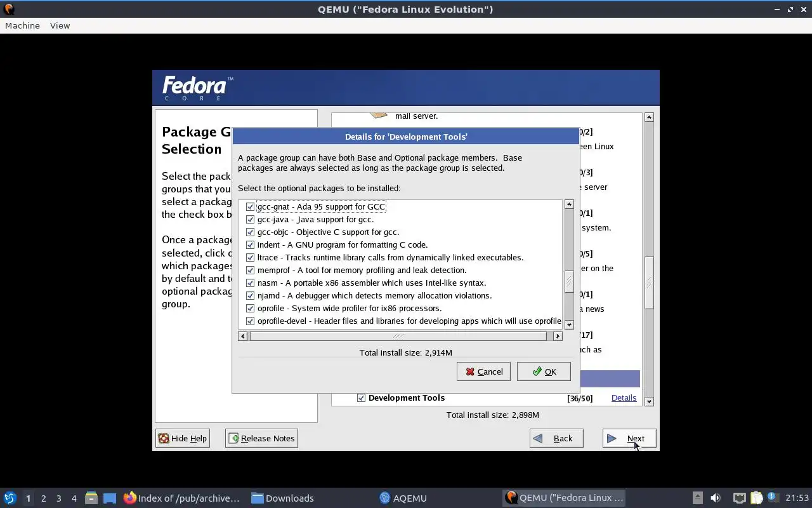The image size is (812, 508).
Task: Toggle the Development Tools group checkbox
Action: [361, 398]
